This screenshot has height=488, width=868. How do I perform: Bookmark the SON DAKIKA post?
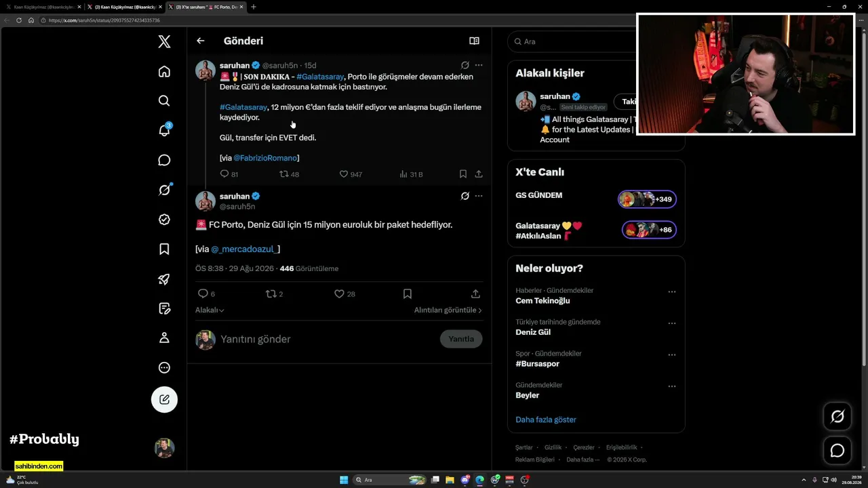pos(463,174)
